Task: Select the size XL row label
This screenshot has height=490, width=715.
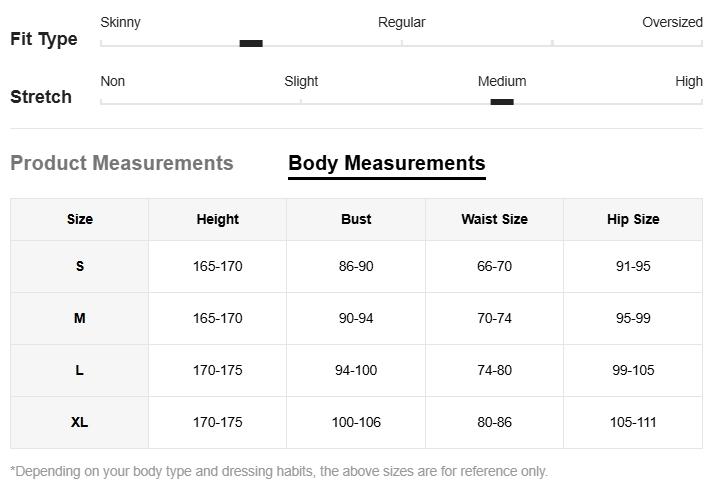Action: (80, 422)
